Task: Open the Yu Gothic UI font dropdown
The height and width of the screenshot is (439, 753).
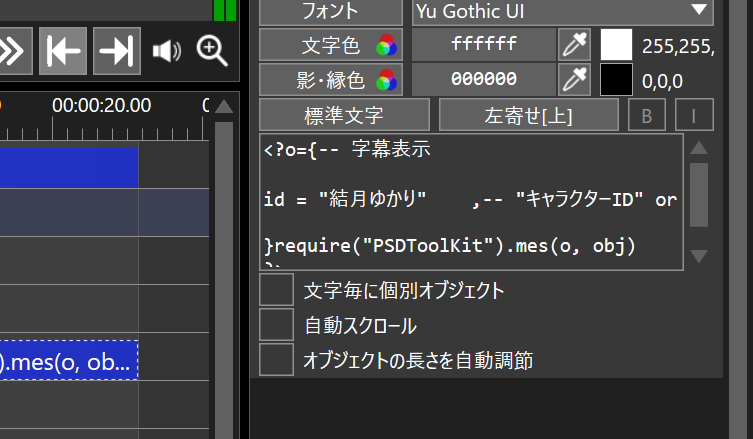Action: pyautogui.click(x=562, y=11)
